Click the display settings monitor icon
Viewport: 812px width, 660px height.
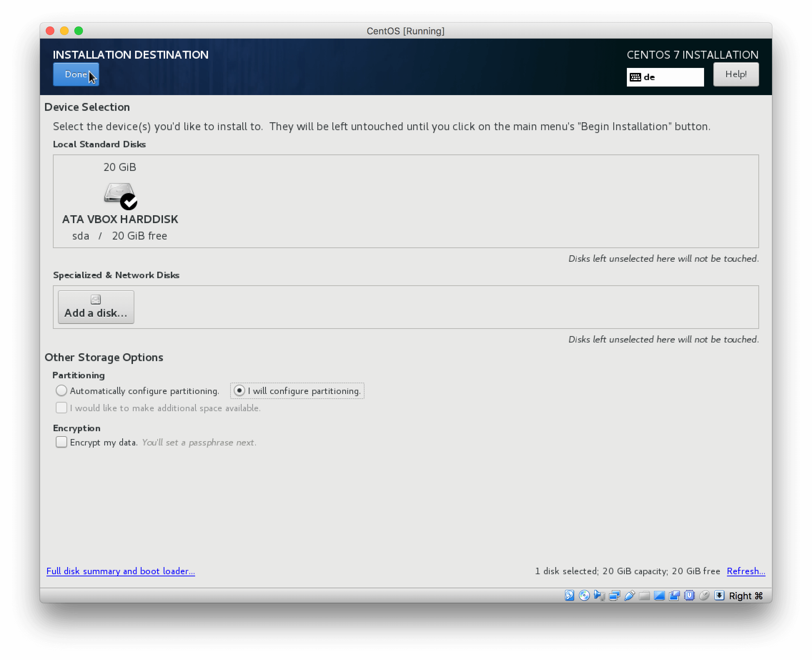coord(659,595)
